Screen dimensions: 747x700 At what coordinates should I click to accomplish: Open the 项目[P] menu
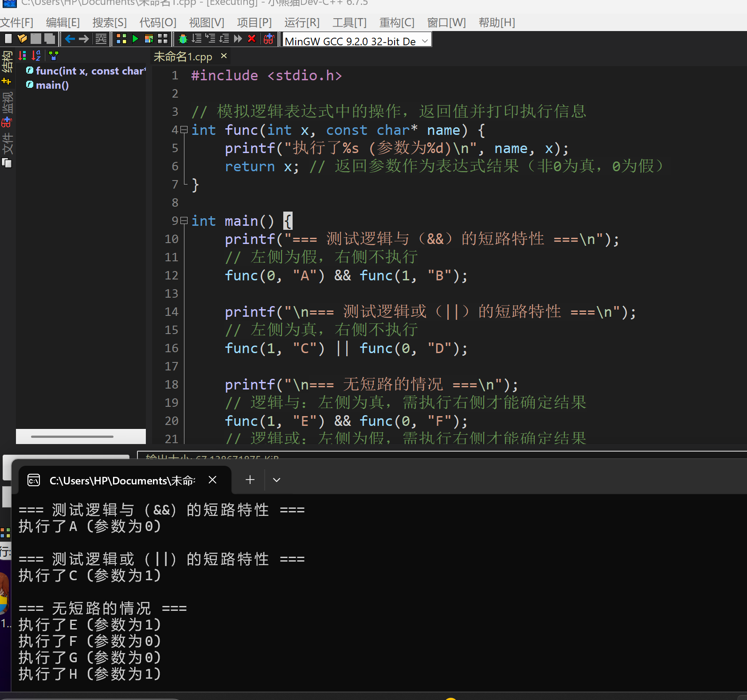coord(254,22)
